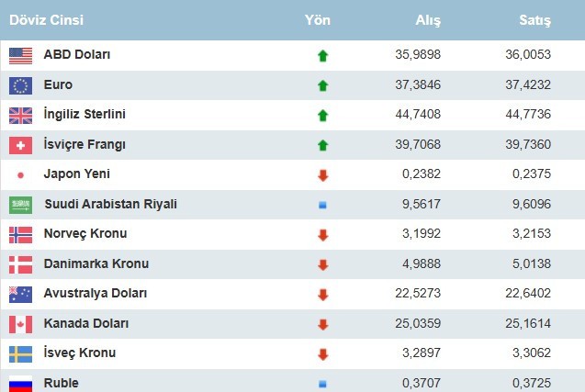This screenshot has width=585, height=392.
Task: Select the Avustralya Doları currency name
Action: coord(96,294)
